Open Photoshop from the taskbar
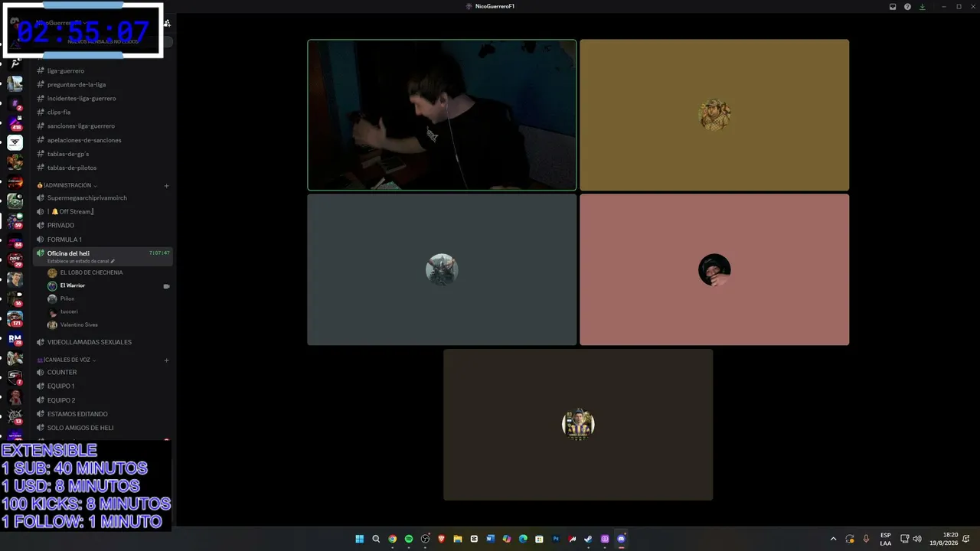Screen dimensions: 980x551 (x=556, y=539)
